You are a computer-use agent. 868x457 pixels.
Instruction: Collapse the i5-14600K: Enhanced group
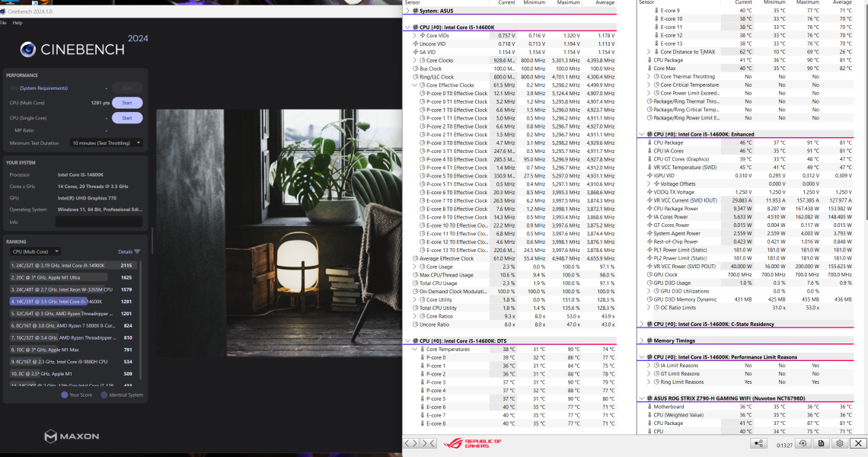pyautogui.click(x=642, y=134)
